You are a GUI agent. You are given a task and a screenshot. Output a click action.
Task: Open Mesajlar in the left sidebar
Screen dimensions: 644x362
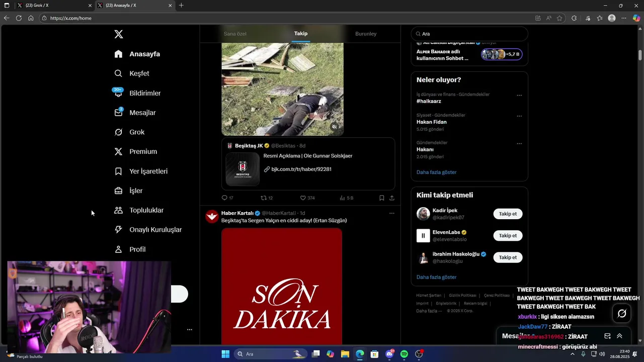click(x=135, y=113)
